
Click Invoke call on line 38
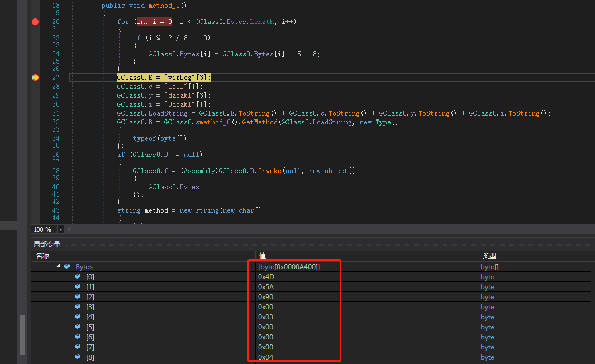click(269, 171)
